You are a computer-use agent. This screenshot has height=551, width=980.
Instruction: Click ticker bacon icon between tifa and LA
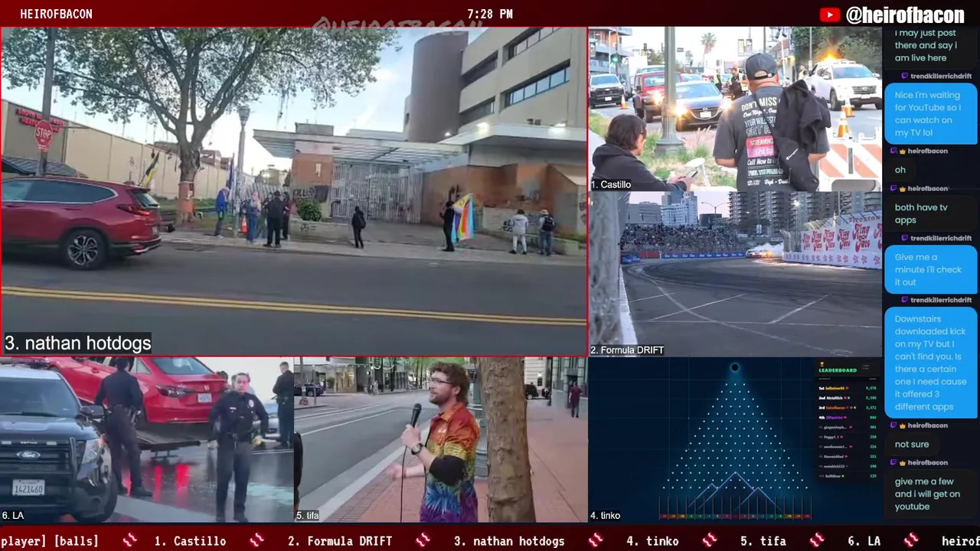click(x=816, y=541)
